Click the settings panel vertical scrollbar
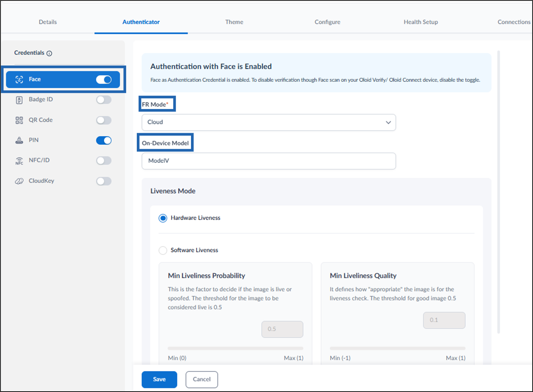This screenshot has height=392, width=533. click(x=499, y=192)
